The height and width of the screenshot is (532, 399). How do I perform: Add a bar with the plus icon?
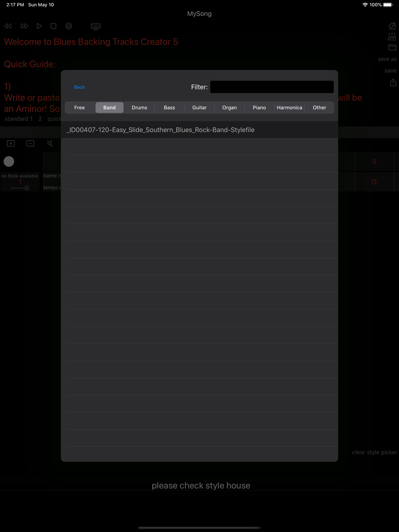pos(11,143)
